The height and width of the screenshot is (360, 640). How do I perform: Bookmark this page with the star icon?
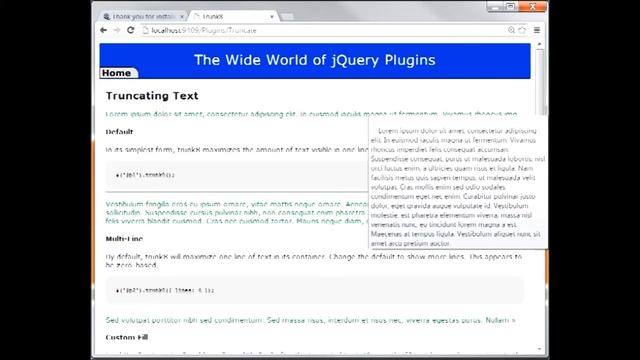point(522,30)
